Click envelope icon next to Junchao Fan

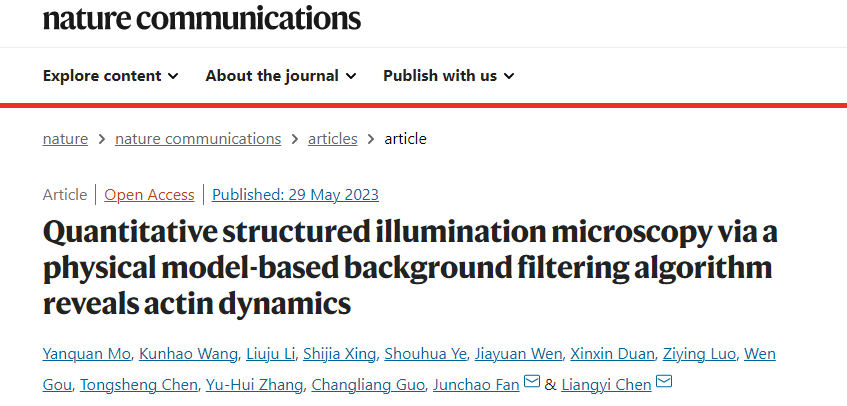tap(532, 382)
